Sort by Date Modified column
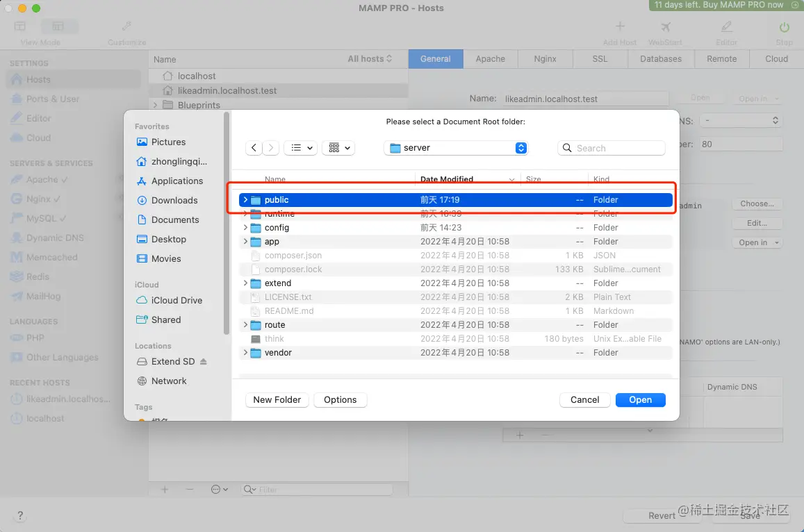Viewport: 804px width, 532px height. (x=467, y=179)
